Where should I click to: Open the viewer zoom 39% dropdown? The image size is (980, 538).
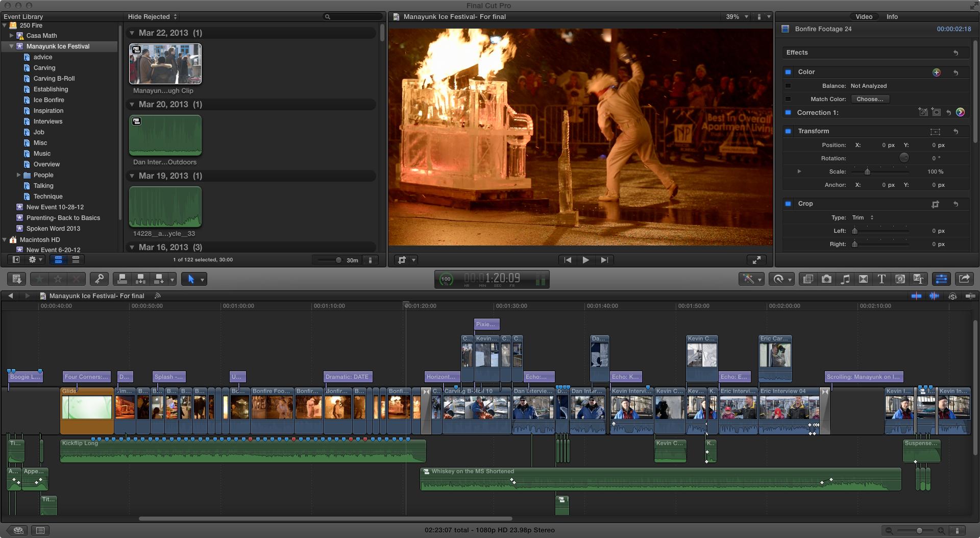(737, 17)
